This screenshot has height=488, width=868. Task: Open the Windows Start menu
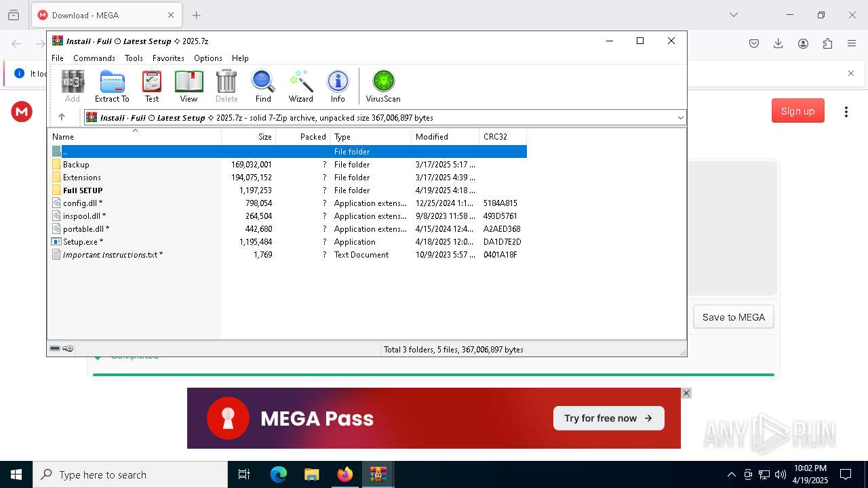click(x=16, y=474)
